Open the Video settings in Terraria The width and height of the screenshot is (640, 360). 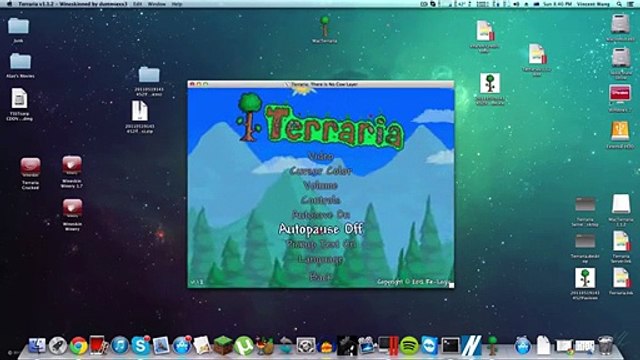click(321, 156)
